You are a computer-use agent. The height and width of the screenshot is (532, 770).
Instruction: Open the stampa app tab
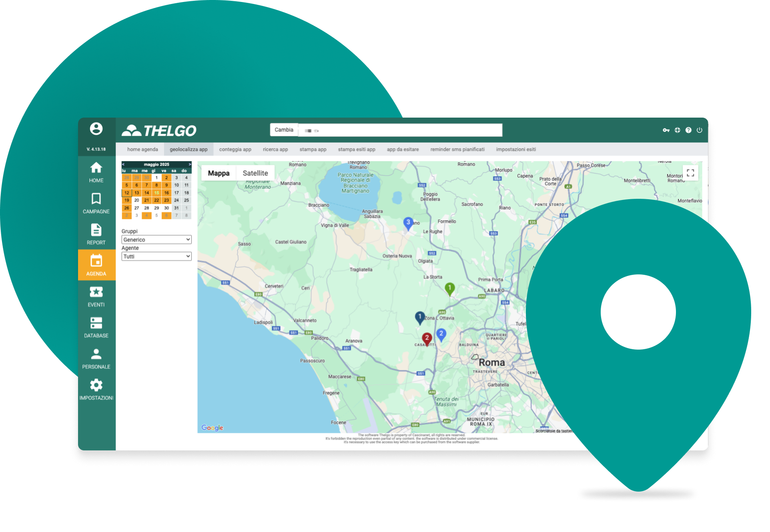pos(313,149)
